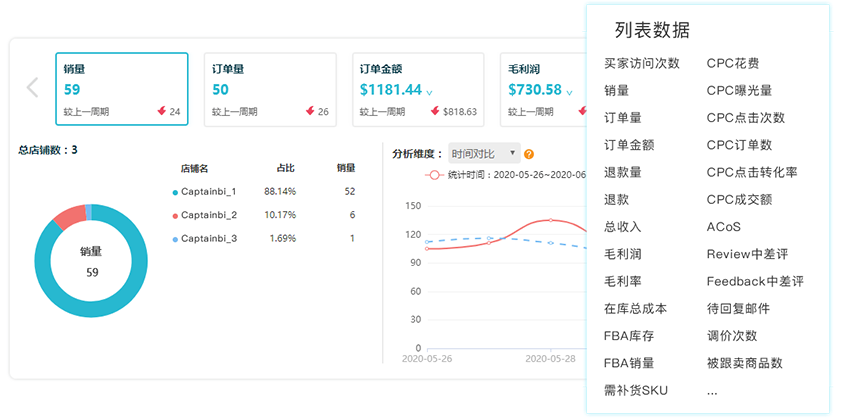Click the orange help question mark icon
842x418 pixels.
click(529, 154)
